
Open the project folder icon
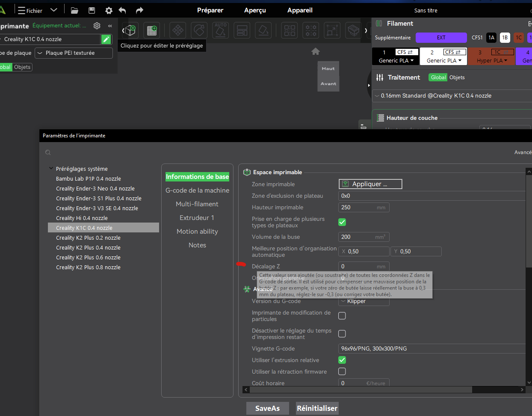pos(74,10)
